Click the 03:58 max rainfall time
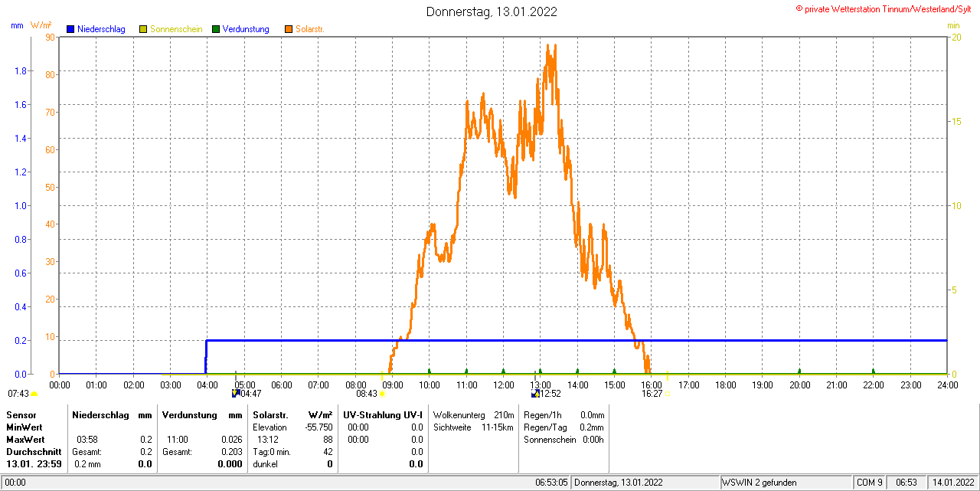980x491 pixels. [87, 440]
